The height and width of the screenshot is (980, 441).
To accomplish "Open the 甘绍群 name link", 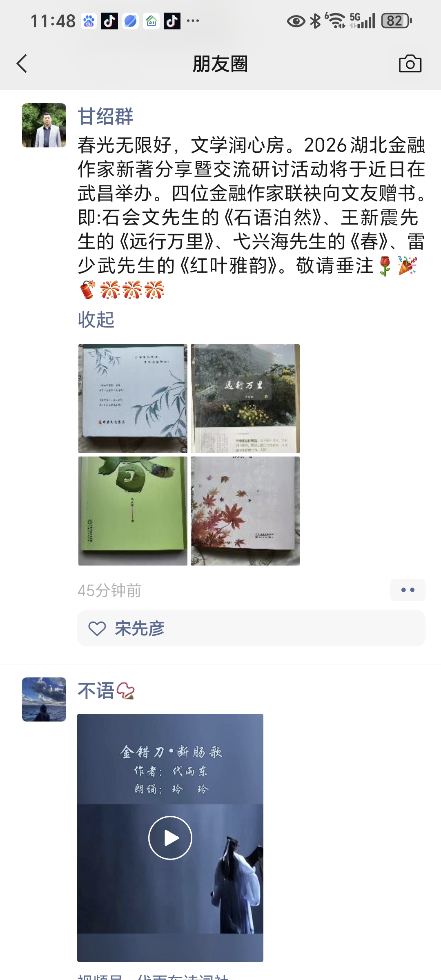I will [x=105, y=116].
